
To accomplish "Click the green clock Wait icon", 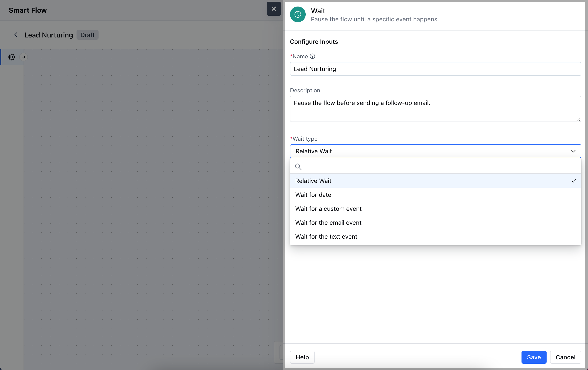I will tap(297, 14).
